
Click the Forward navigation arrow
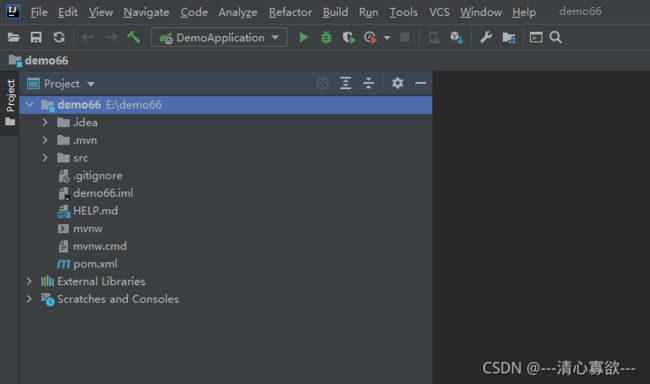(x=111, y=38)
